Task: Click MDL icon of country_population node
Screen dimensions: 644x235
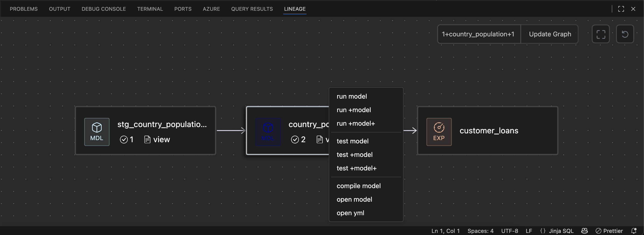Action: click(x=268, y=132)
